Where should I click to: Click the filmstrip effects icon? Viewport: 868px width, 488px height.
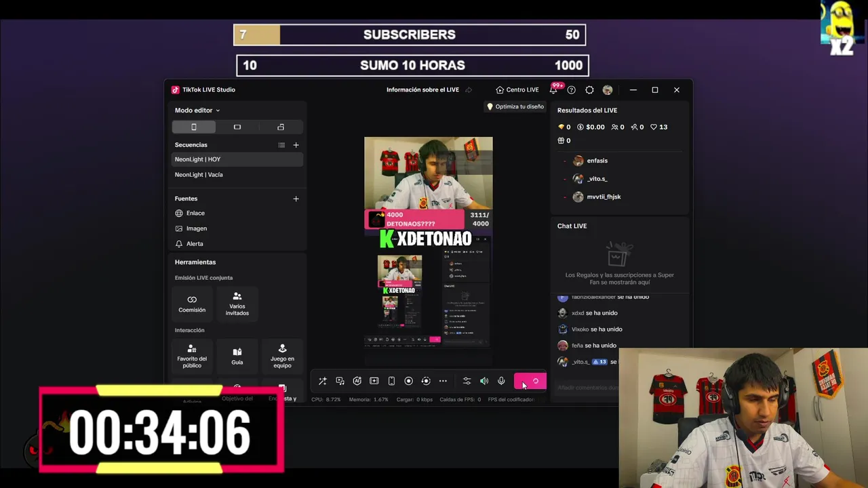coord(374,381)
